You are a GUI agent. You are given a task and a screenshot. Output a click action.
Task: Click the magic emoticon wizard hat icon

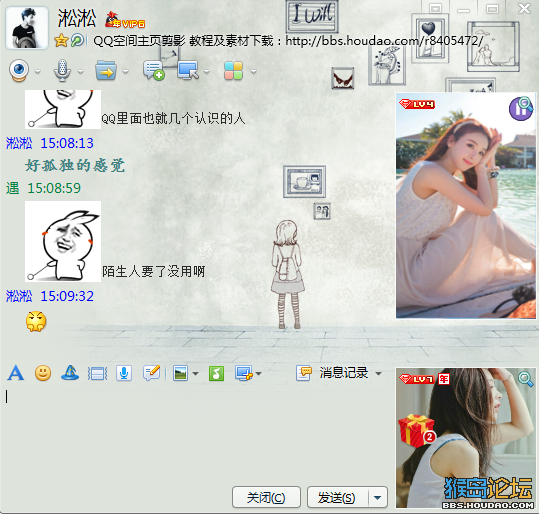click(x=70, y=373)
